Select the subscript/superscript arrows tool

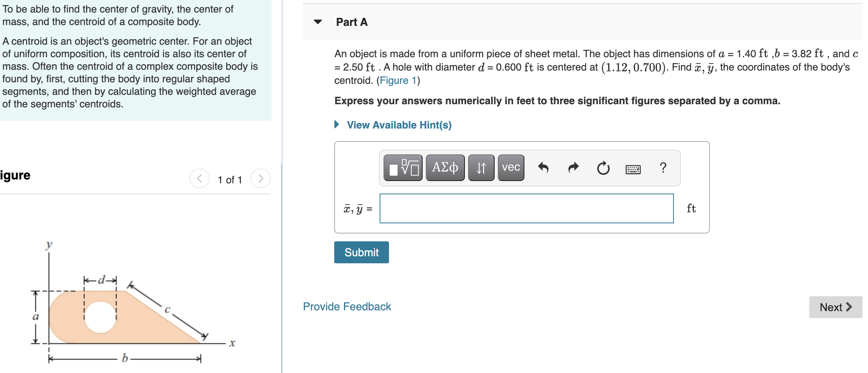[x=481, y=168]
